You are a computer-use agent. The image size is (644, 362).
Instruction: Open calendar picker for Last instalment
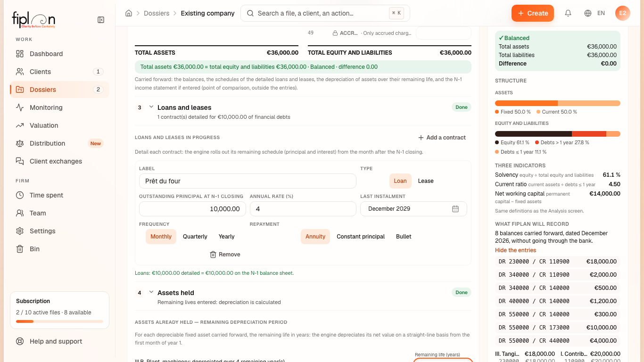pos(455,209)
